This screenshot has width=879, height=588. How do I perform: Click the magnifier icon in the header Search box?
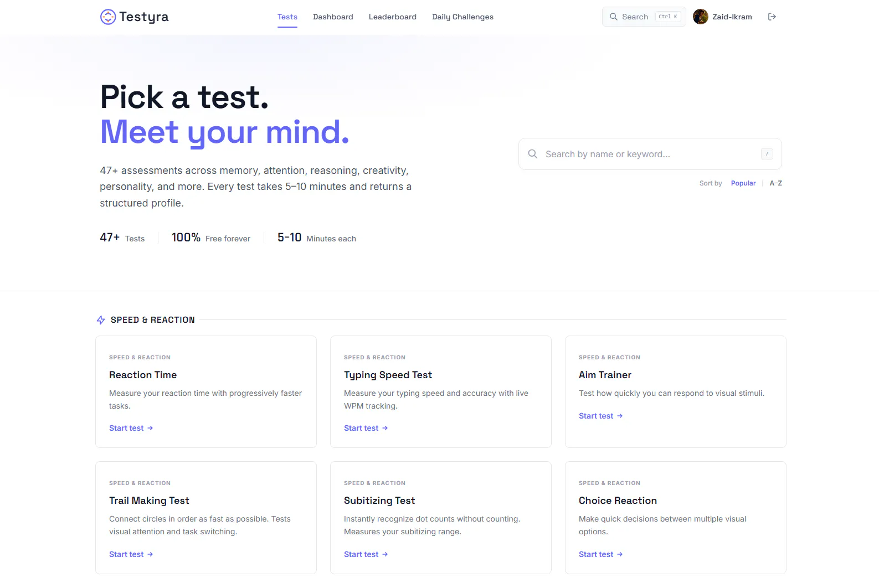(614, 17)
